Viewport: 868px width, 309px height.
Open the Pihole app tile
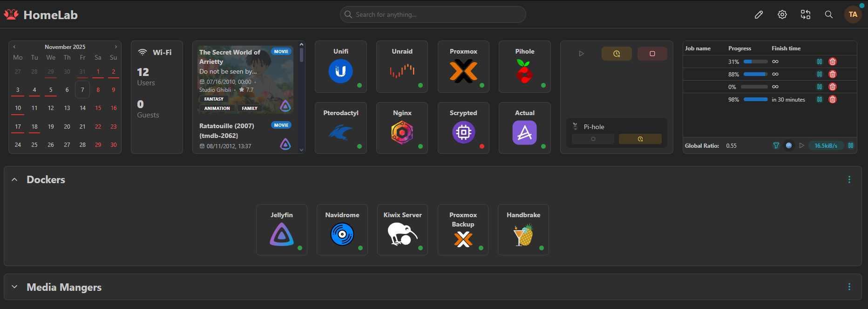click(x=524, y=67)
